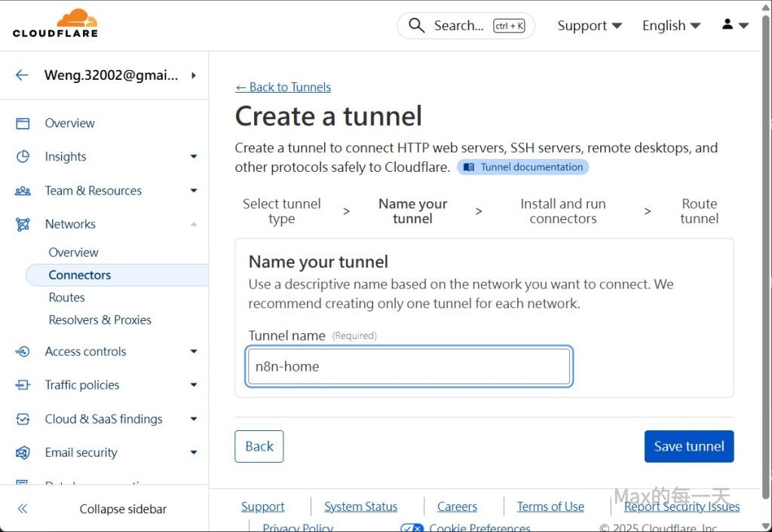Click the Cloudflare logo
This screenshot has width=772, height=532.
[x=55, y=23]
